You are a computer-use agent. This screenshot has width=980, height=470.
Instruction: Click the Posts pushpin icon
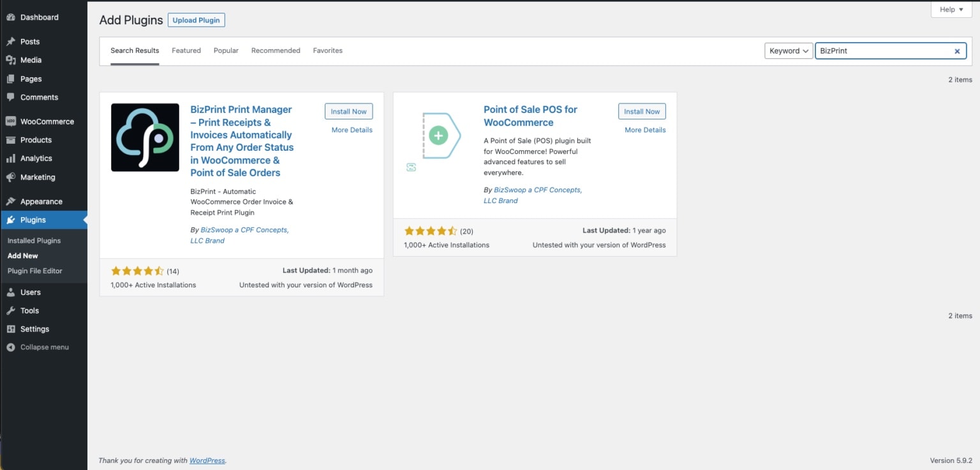(x=11, y=41)
